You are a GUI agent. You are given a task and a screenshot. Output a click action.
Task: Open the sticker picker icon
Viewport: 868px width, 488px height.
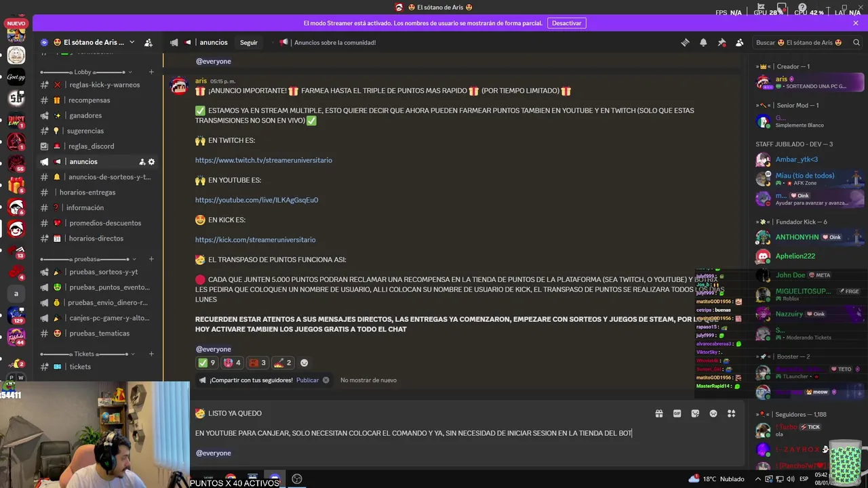(695, 413)
